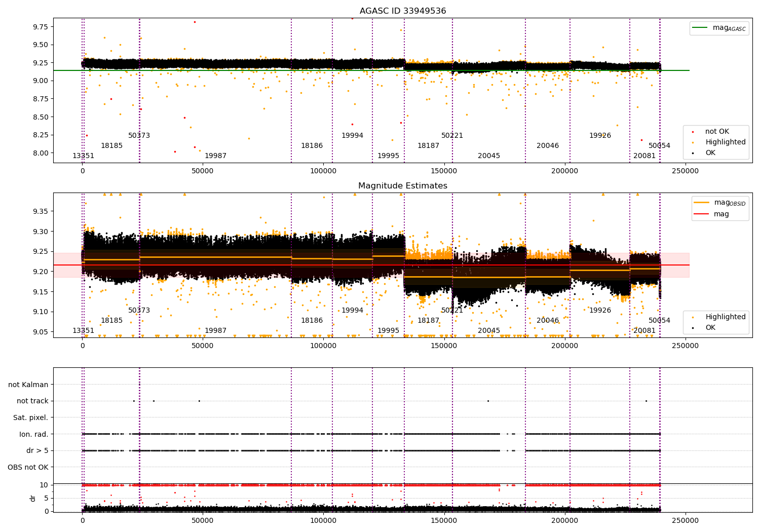Click OBSID label '20045' in the top plot

point(489,156)
